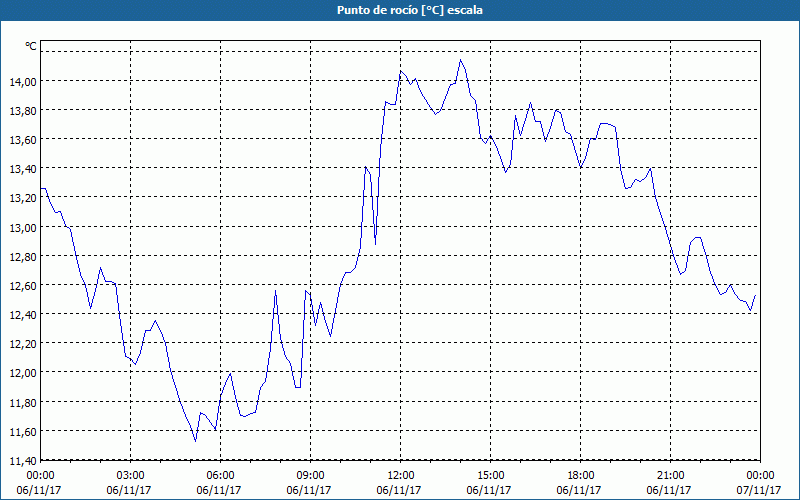Click the dew point minimum after 05:00
The height and width of the screenshot is (500, 800).
tap(195, 441)
